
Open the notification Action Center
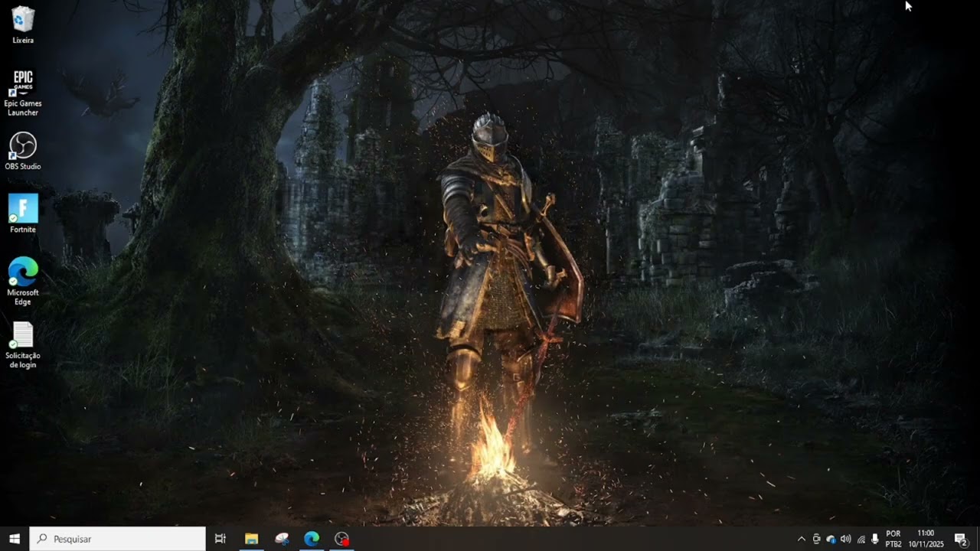(961, 539)
